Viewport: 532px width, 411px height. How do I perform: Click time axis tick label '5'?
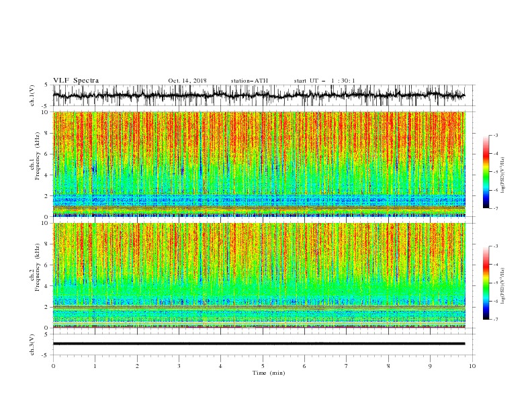(x=263, y=366)
